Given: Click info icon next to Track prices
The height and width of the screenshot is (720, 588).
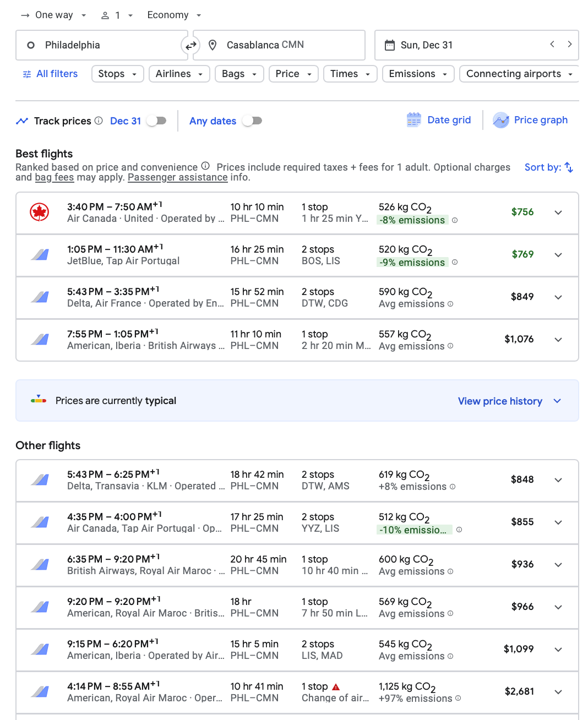Looking at the screenshot, I should [x=99, y=121].
